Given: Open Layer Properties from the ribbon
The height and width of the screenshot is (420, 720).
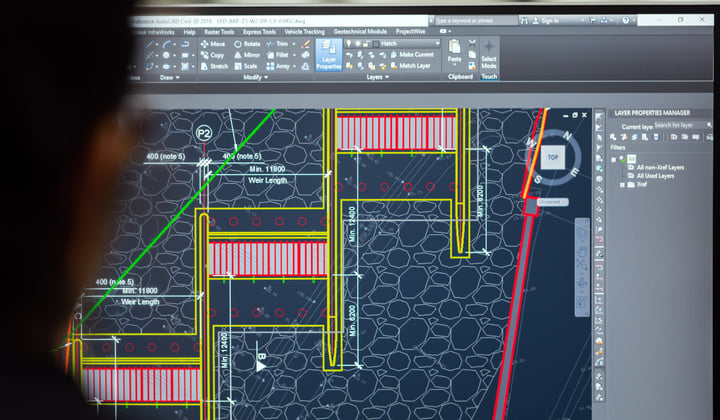Looking at the screenshot, I should click(329, 55).
